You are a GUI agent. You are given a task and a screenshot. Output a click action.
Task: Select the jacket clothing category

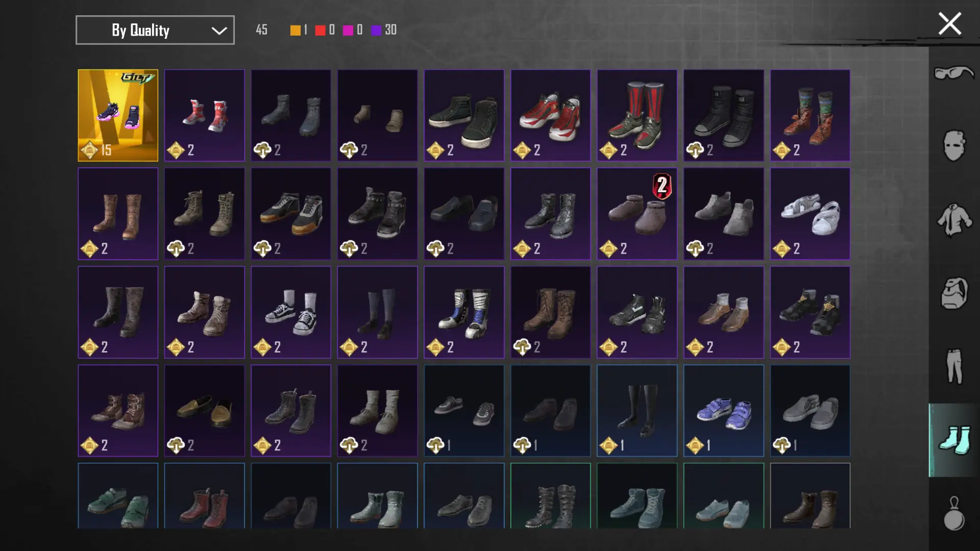click(954, 220)
